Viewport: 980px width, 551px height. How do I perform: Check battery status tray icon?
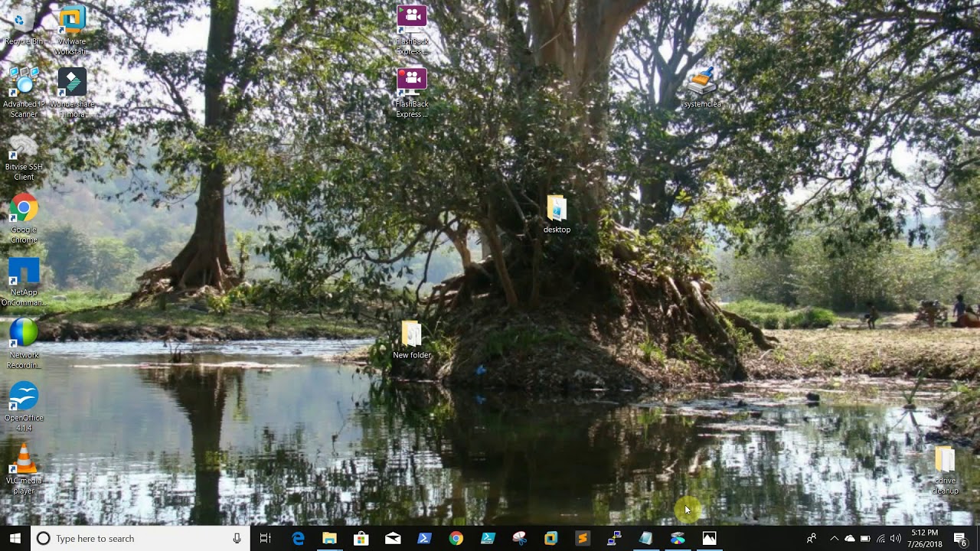pyautogui.click(x=865, y=539)
